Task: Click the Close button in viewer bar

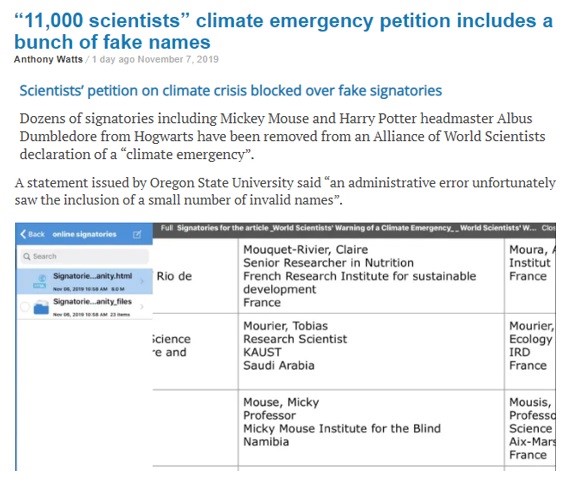Action: coord(548,228)
